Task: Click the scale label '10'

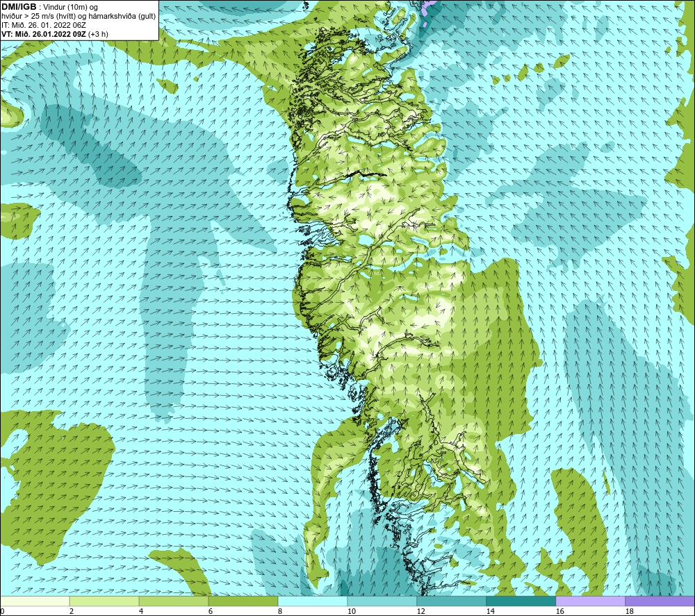Action: click(x=352, y=612)
